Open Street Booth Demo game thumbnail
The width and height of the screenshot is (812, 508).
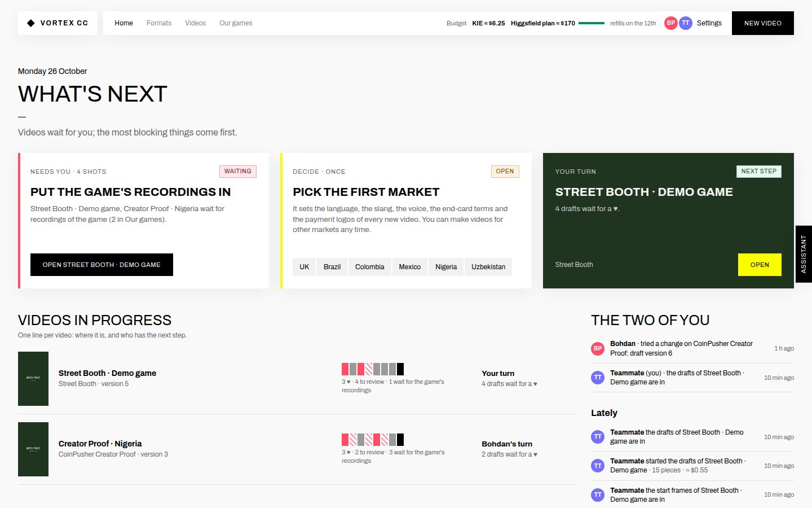click(33, 379)
